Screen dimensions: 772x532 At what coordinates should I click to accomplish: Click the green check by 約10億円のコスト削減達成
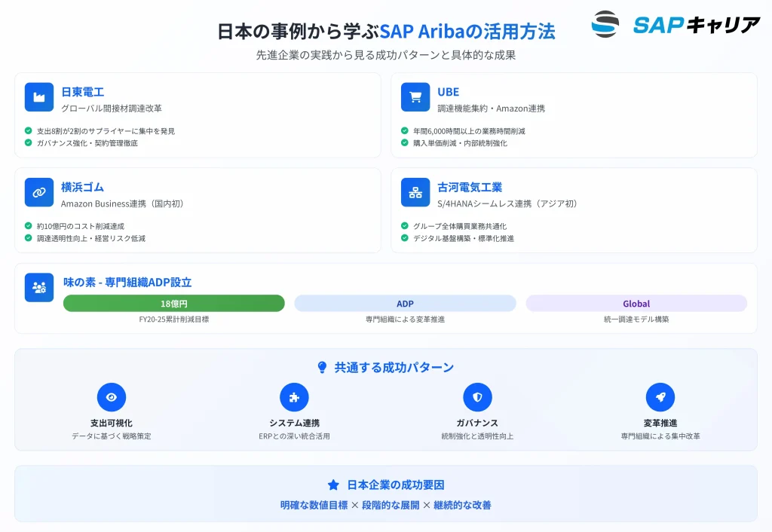point(29,226)
